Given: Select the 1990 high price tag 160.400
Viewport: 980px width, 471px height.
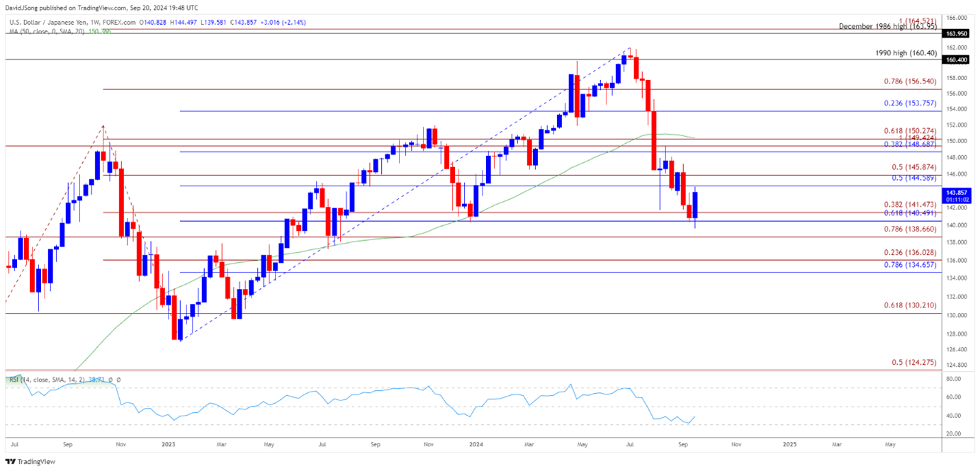Looking at the screenshot, I should point(957,60).
